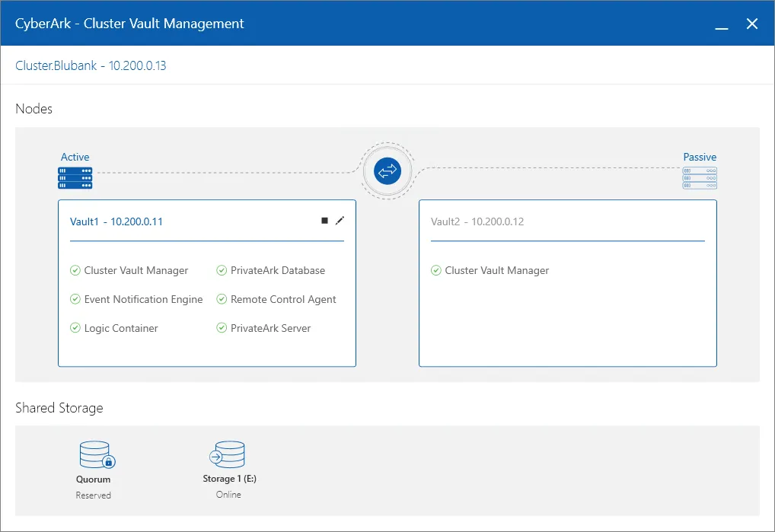
Task: Click the failover switch arrows icon
Action: pyautogui.click(x=387, y=171)
